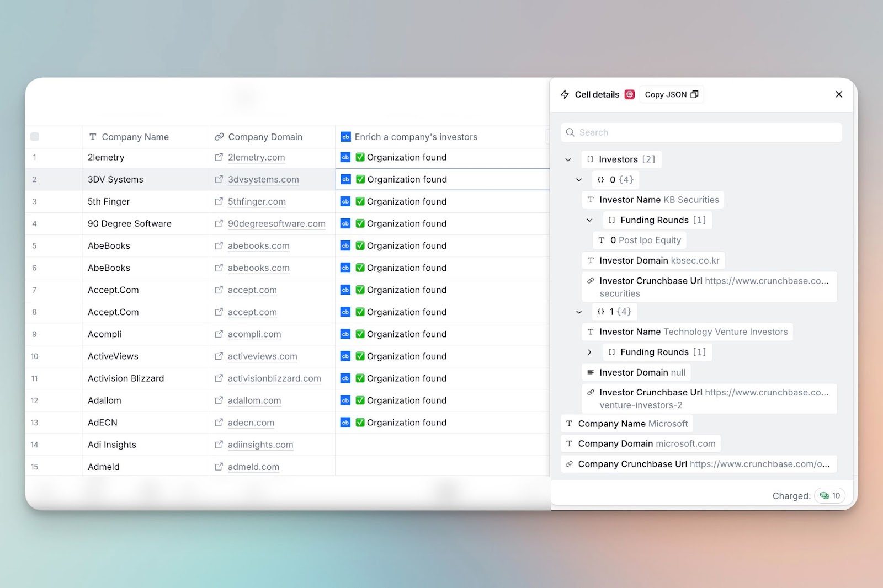Close the Cell details panel
This screenshot has width=883, height=588.
[x=839, y=94]
